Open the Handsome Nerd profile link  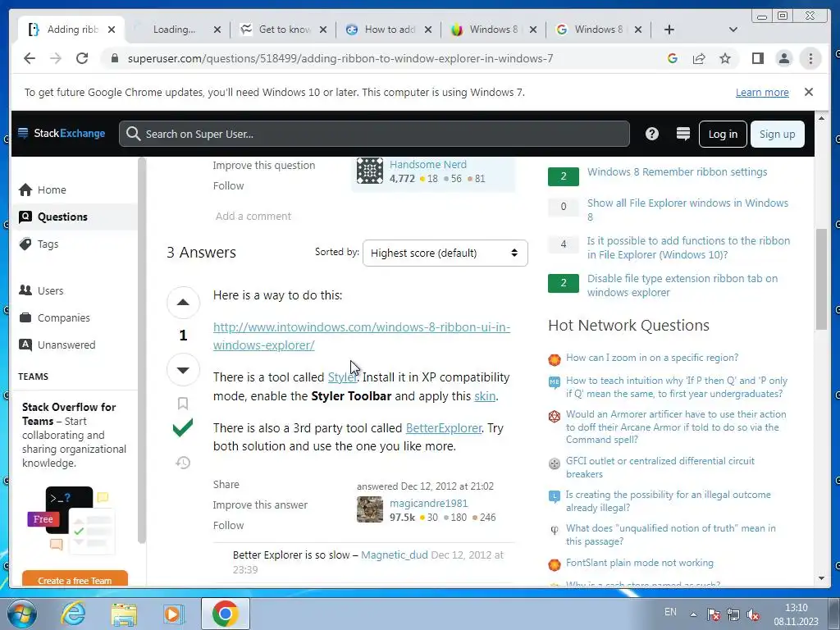pyautogui.click(x=428, y=164)
